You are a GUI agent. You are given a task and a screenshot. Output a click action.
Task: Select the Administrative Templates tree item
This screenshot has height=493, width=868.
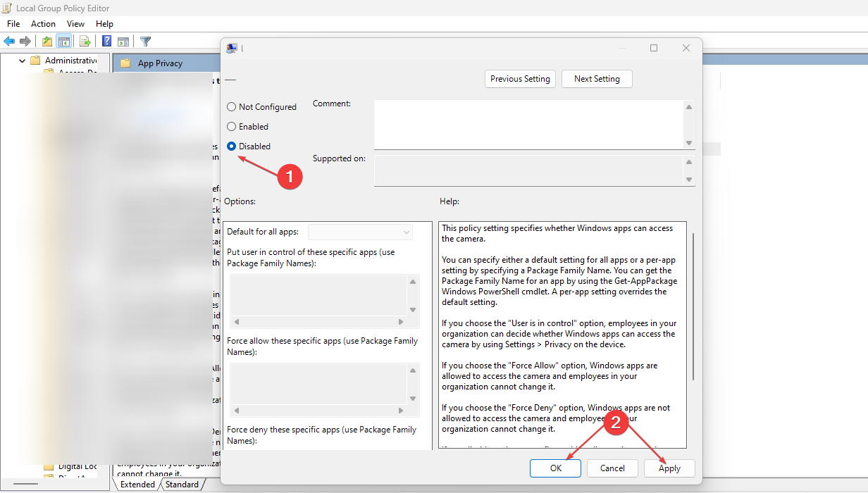coord(70,61)
